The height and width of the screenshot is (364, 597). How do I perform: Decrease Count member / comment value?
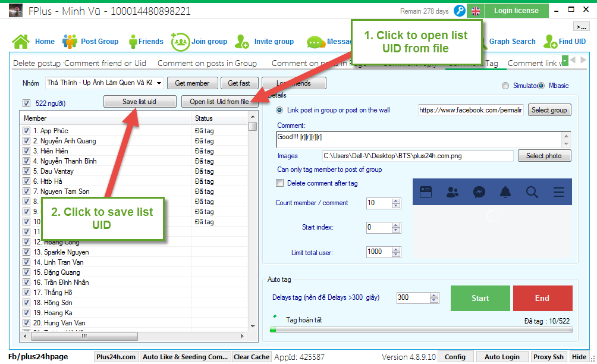tap(396, 206)
